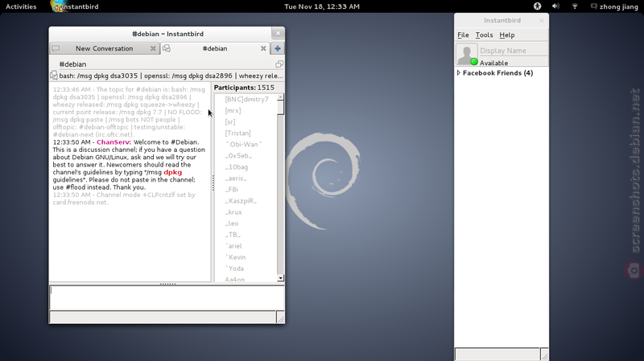Expand the Facebook Friends group

[x=459, y=72]
